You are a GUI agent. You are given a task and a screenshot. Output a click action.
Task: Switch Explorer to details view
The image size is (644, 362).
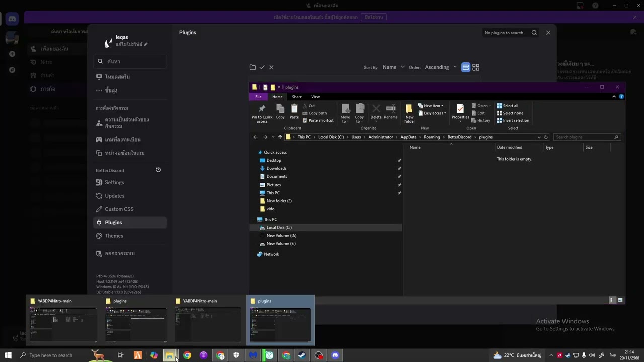pos(612,300)
